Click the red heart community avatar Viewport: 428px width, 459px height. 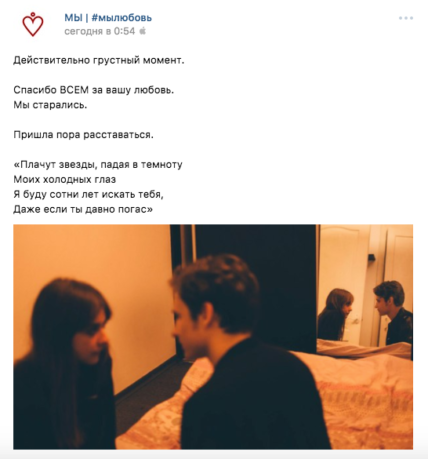pyautogui.click(x=33, y=24)
